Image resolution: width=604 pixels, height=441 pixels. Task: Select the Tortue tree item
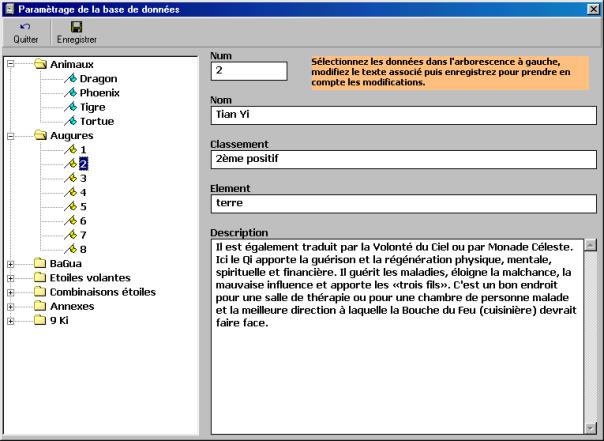tap(97, 121)
